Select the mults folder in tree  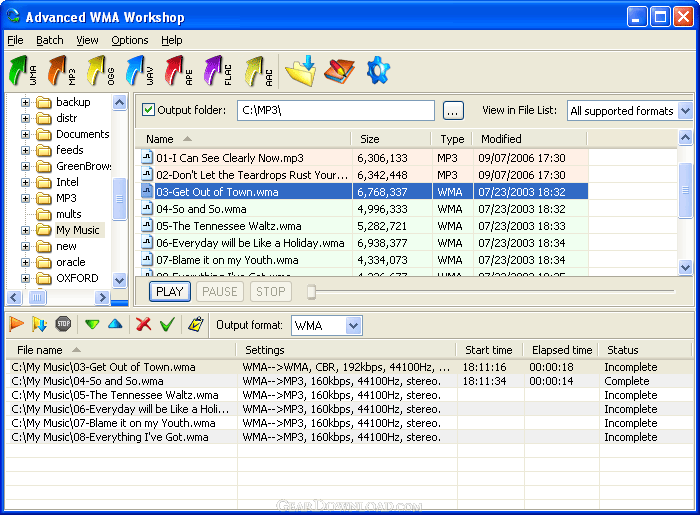(69, 215)
